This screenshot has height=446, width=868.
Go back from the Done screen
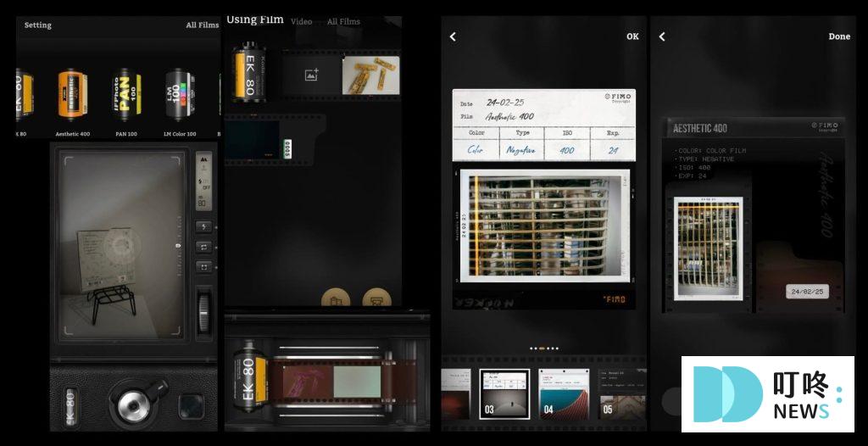[662, 36]
